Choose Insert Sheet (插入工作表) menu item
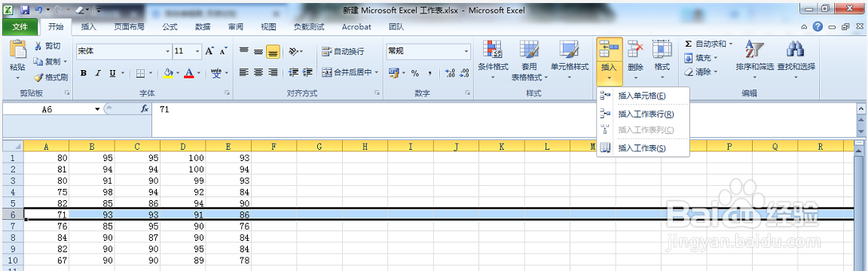Screen dimensions: 868x271 coord(643,148)
